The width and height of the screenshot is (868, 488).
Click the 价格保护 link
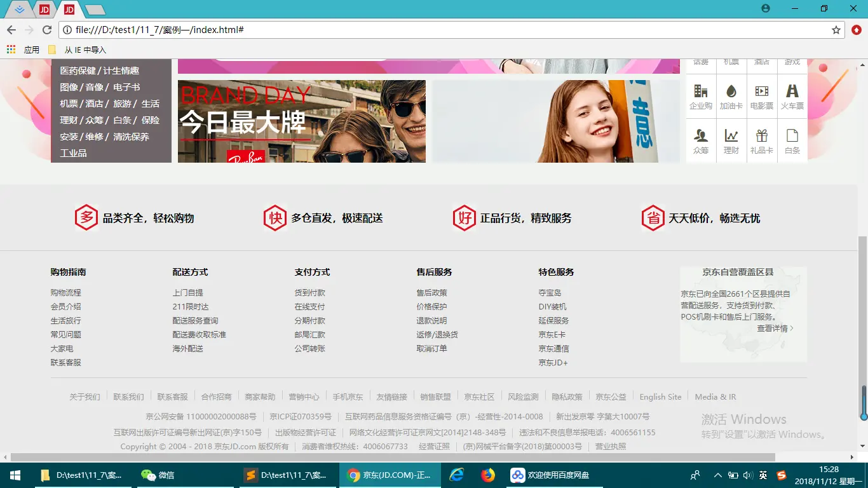click(x=431, y=307)
